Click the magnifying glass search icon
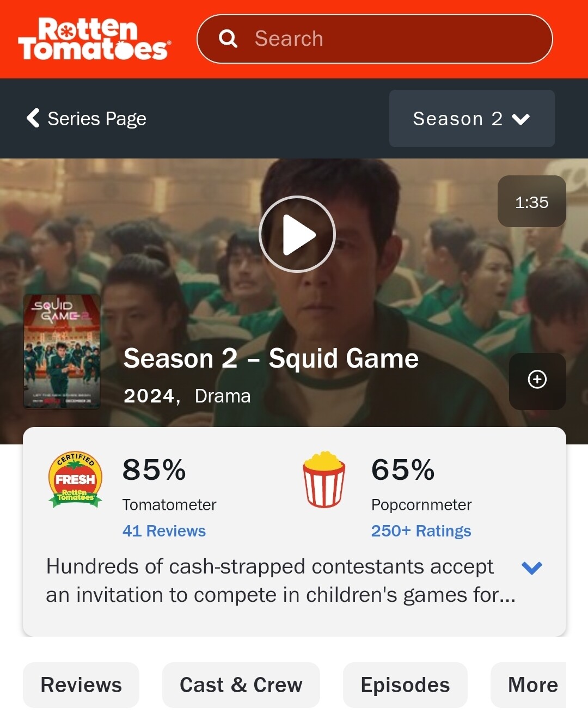 click(x=228, y=39)
